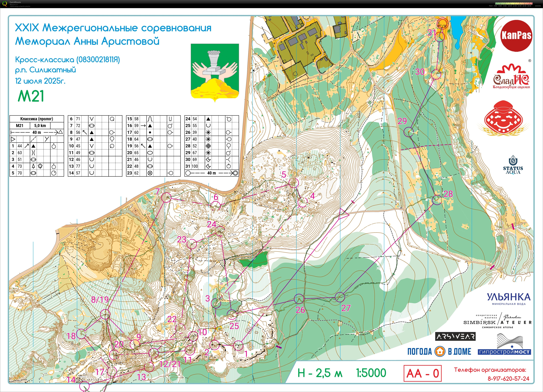Click control circle 26 on the map

(x=299, y=299)
